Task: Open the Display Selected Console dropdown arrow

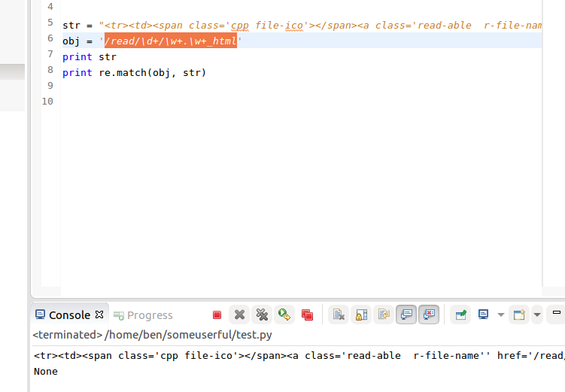Action: [x=501, y=315]
